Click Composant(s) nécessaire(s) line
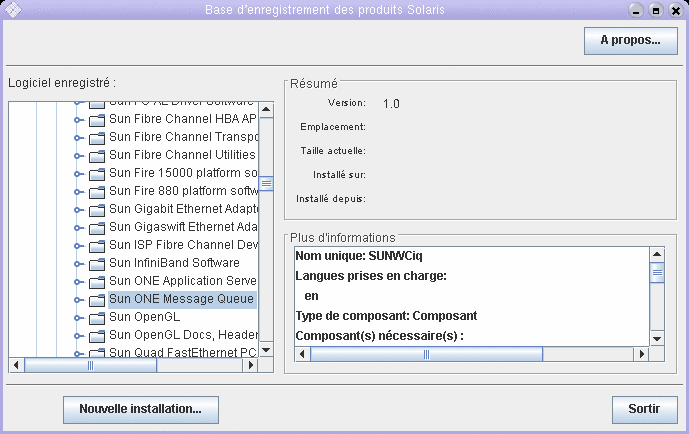689x434 pixels. point(380,336)
